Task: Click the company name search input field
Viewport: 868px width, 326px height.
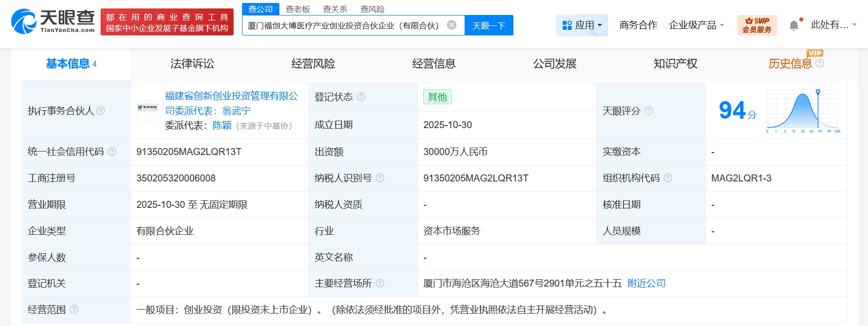Action: [344, 25]
